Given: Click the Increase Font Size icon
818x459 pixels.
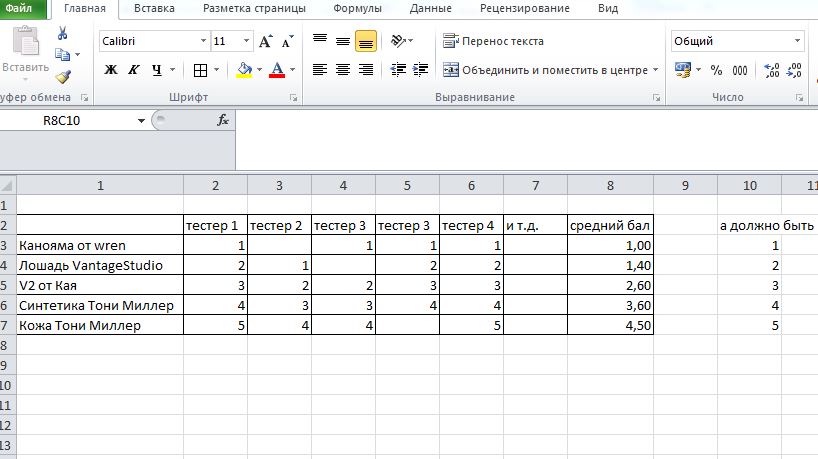Looking at the screenshot, I should (x=266, y=42).
